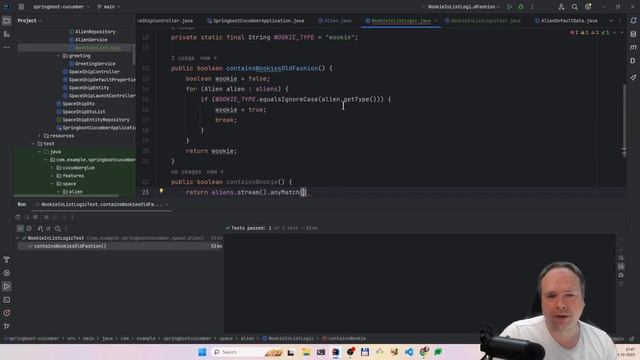Viewport: 640px width, 360px height.
Task: Collapse the greeting package
Action: (x=58, y=56)
